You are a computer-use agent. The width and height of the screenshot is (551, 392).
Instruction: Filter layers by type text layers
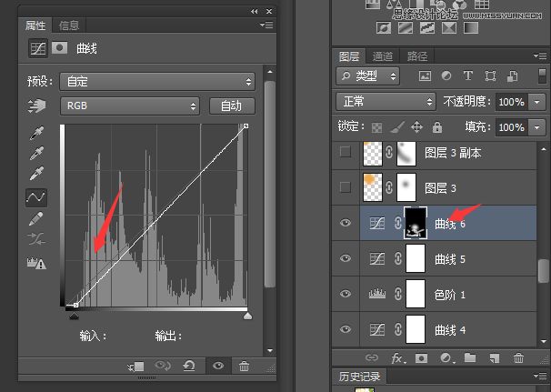tap(467, 75)
